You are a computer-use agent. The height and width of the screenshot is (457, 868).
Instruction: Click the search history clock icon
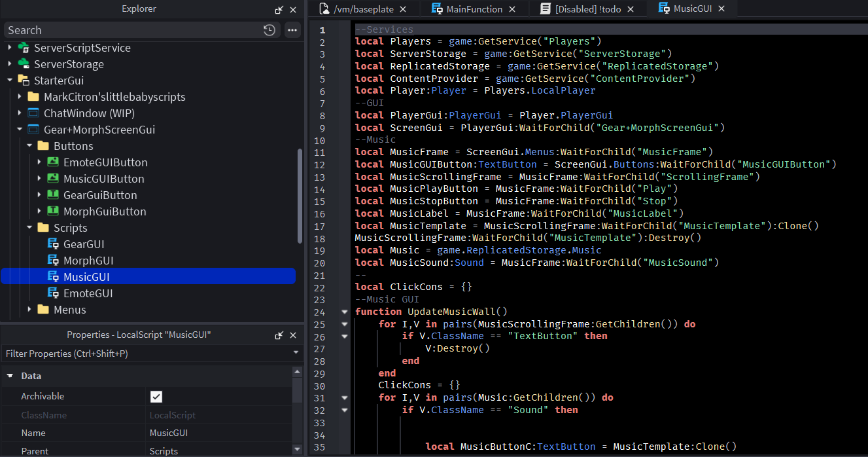[x=269, y=30]
